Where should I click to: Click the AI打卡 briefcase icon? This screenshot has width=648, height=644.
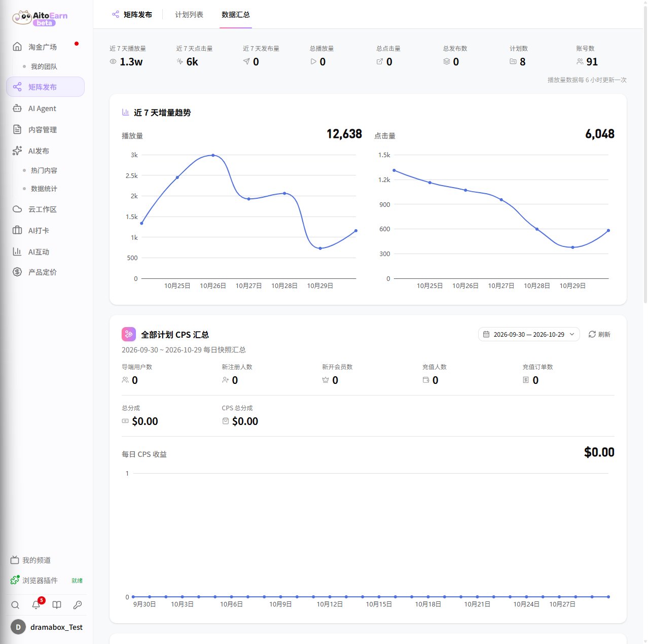(17, 230)
